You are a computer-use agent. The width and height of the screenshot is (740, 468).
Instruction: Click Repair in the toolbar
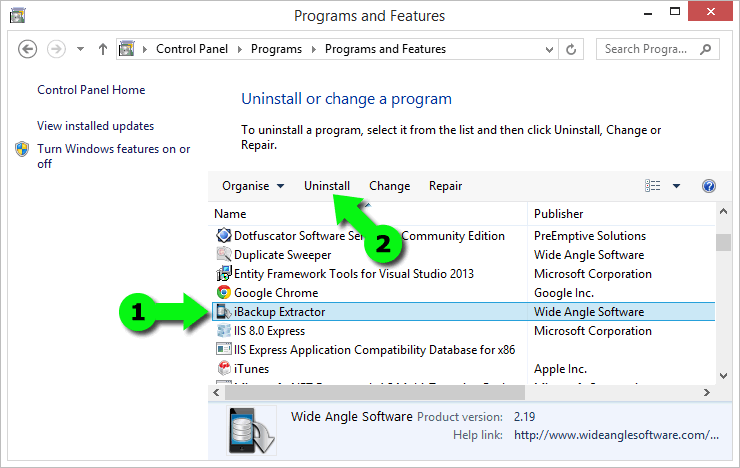click(445, 186)
